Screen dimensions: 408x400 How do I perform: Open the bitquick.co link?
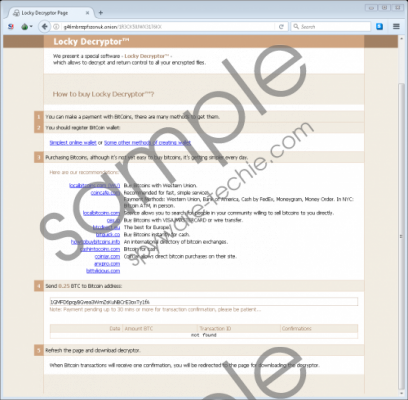tap(108, 235)
